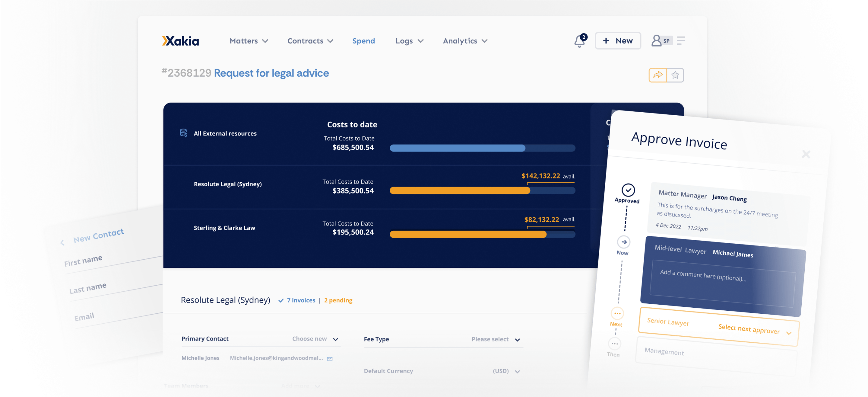The image size is (868, 397).
Task: Click the New button
Action: pyautogui.click(x=618, y=41)
